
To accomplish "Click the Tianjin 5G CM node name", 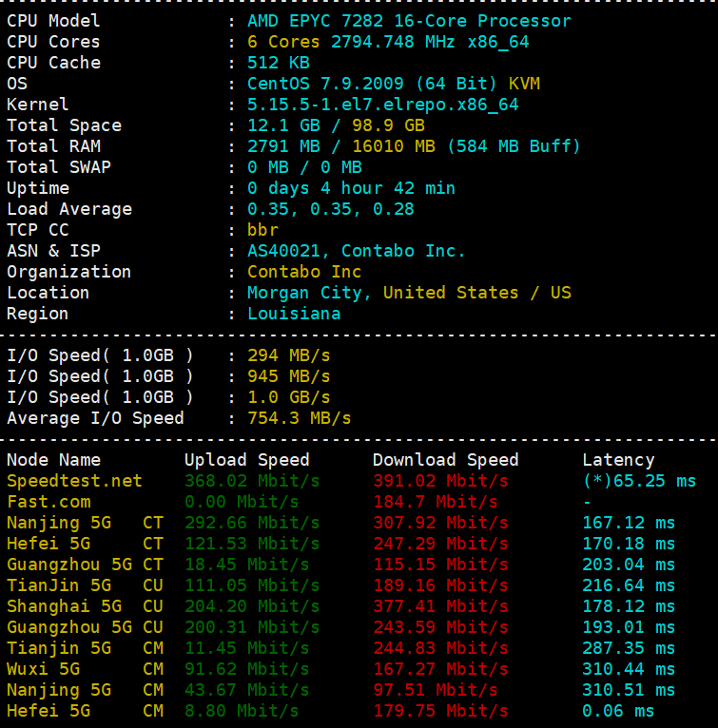I will [85, 648].
